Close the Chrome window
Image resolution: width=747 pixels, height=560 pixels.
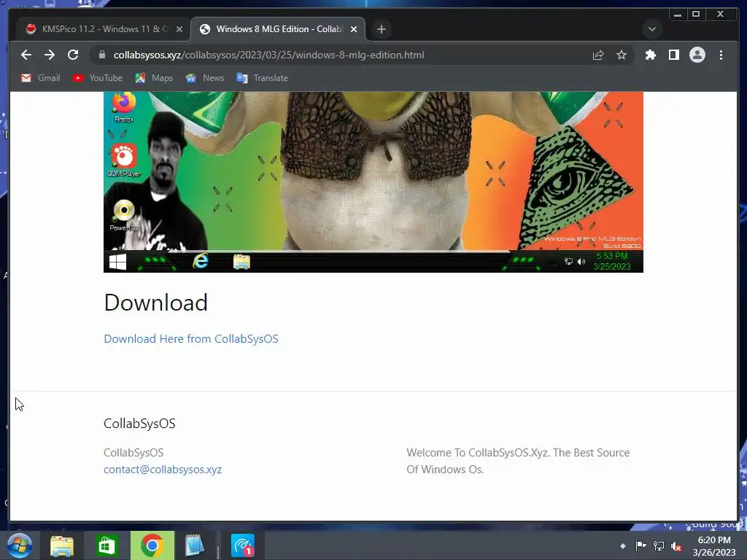click(721, 15)
